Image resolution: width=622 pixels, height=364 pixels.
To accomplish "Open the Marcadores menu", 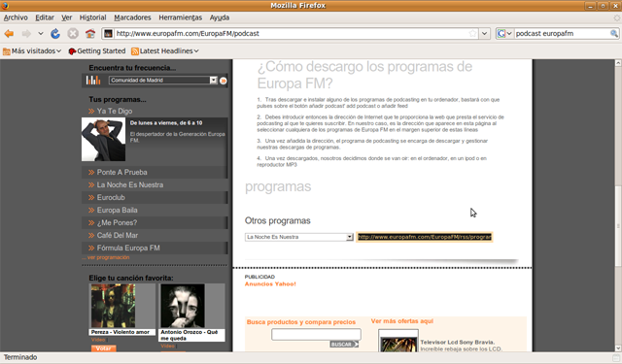I will [x=132, y=17].
